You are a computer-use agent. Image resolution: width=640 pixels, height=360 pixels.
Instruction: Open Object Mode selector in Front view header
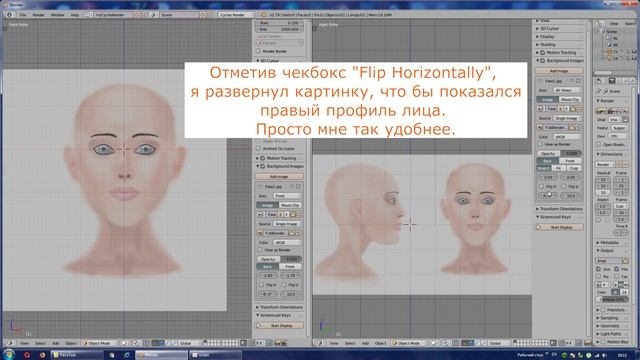(99, 343)
